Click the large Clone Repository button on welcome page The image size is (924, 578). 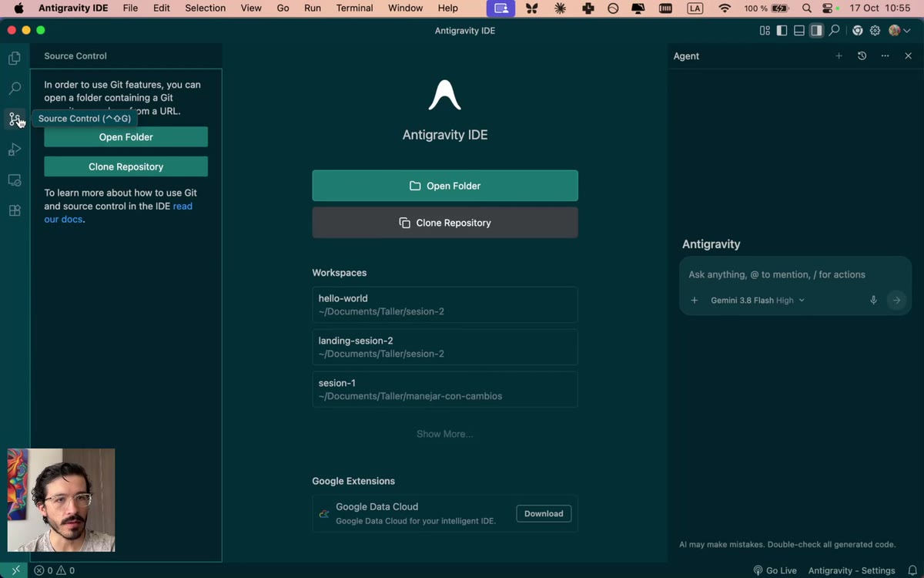[x=445, y=223]
